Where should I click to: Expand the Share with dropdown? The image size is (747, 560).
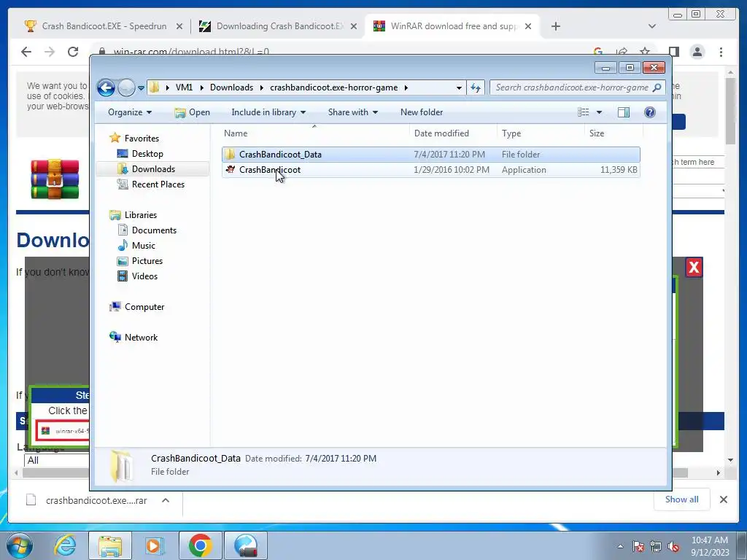(352, 112)
